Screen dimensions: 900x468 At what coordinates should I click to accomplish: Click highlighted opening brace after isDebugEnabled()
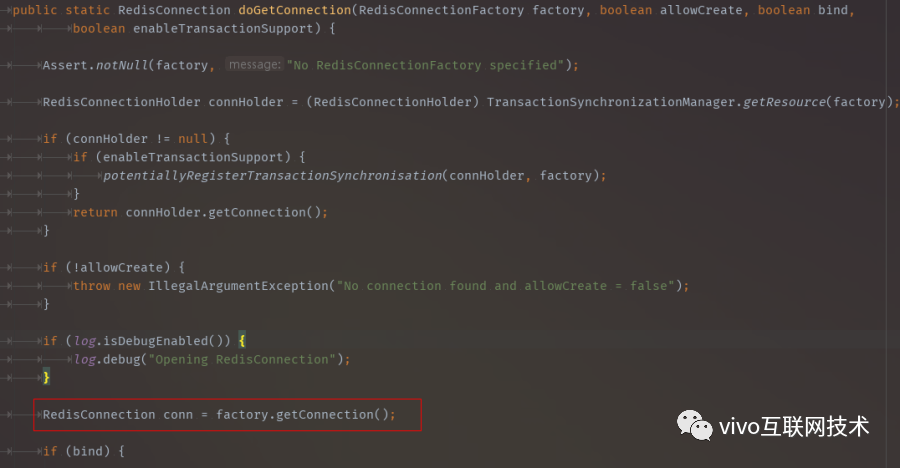click(242, 341)
